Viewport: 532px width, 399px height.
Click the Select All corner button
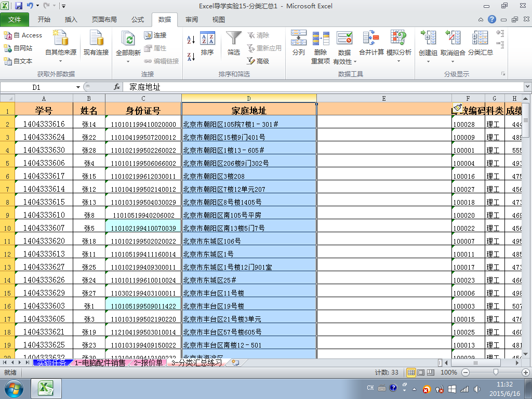click(x=7, y=98)
